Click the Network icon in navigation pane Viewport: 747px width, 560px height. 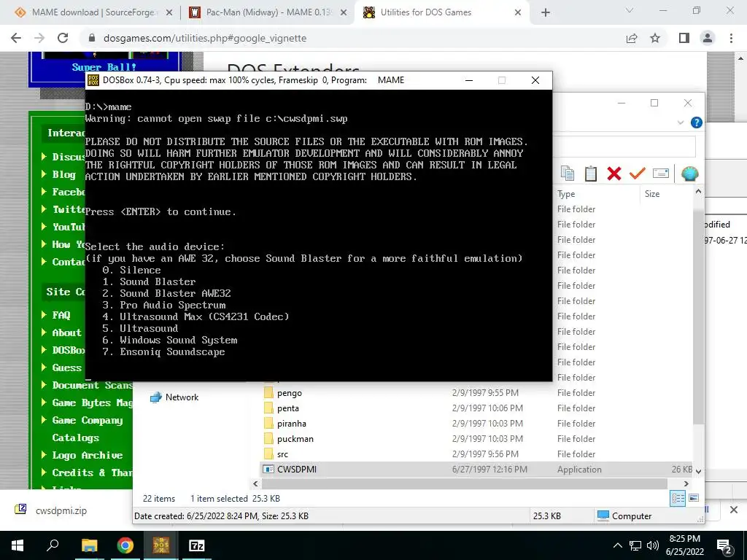click(x=156, y=397)
